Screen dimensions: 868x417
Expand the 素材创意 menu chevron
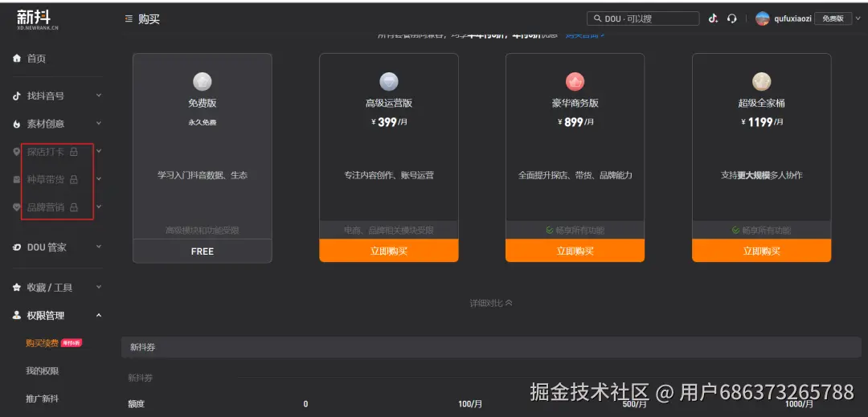pyautogui.click(x=99, y=123)
